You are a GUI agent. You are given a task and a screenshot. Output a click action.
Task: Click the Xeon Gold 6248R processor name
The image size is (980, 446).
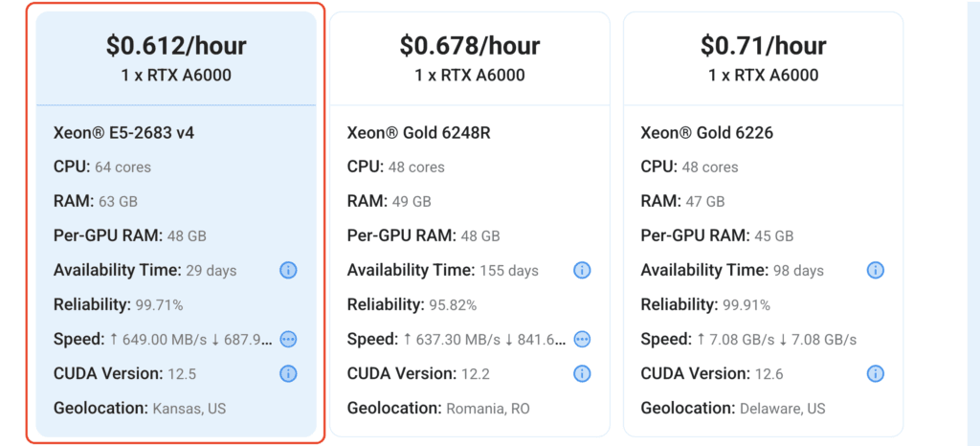419,132
